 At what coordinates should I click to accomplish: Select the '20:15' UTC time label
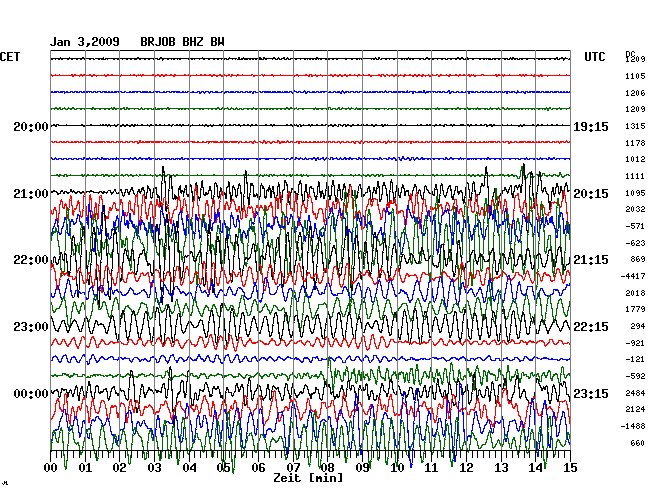591,194
